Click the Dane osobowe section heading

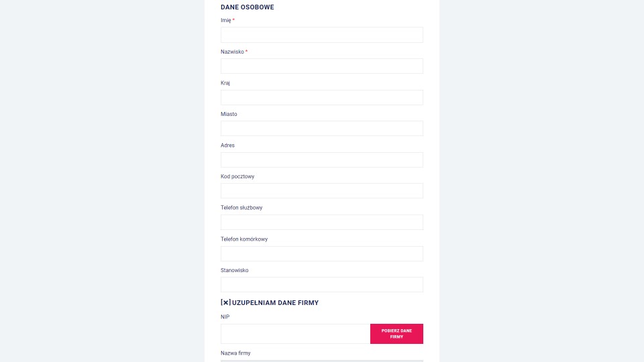(248, 7)
